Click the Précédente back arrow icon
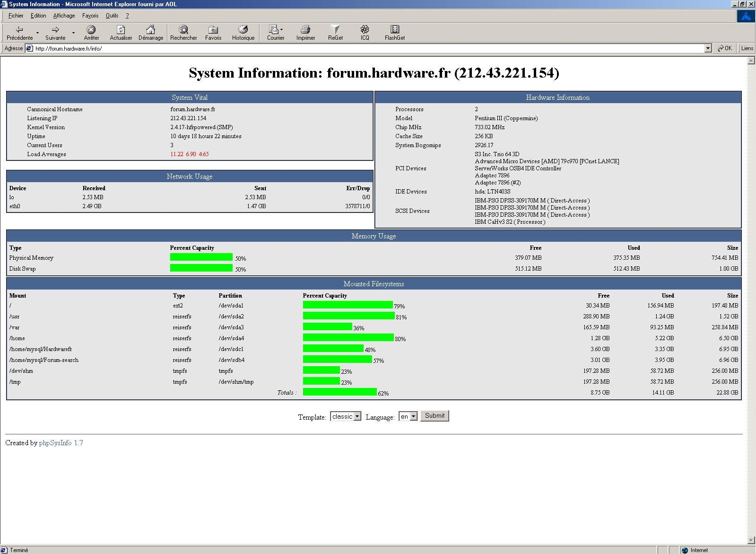Image resolution: width=756 pixels, height=554 pixels. (x=19, y=30)
